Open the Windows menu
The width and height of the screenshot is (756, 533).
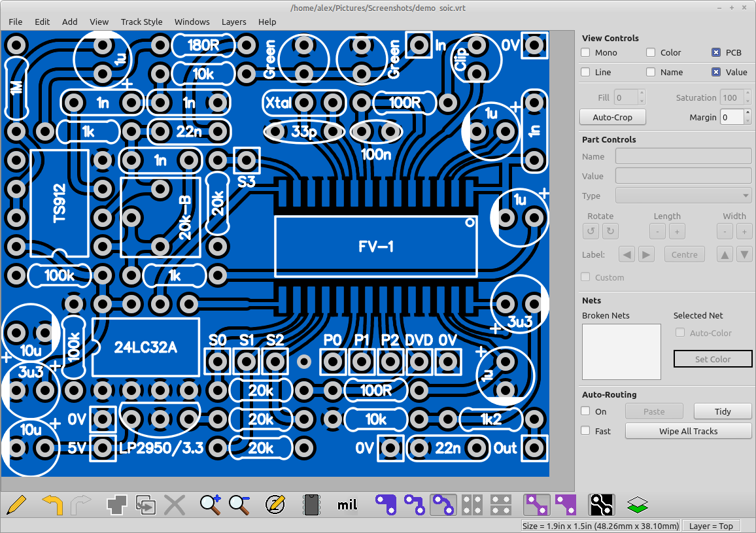[192, 22]
